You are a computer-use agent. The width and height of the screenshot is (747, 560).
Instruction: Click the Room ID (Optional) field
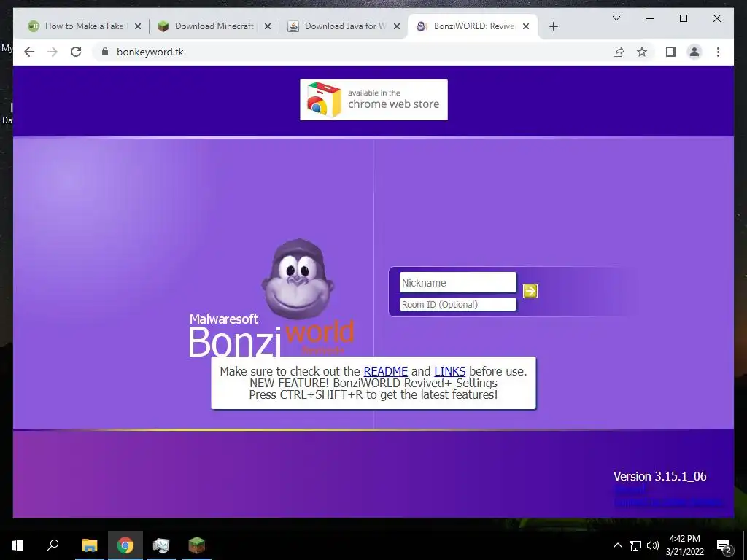tap(458, 304)
